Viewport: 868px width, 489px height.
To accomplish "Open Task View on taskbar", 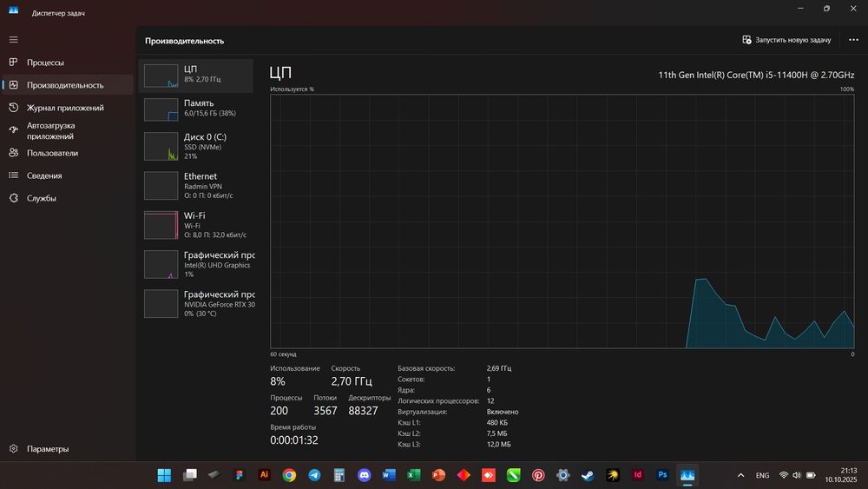I will pos(190,475).
